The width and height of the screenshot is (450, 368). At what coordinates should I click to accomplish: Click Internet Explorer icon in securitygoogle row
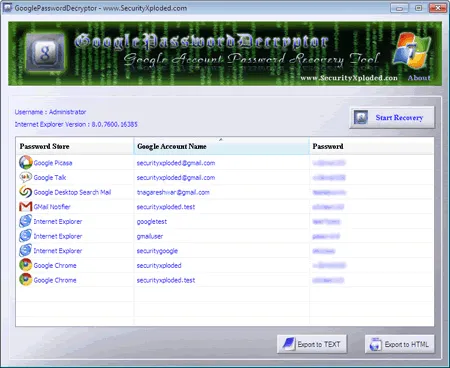[x=26, y=250]
